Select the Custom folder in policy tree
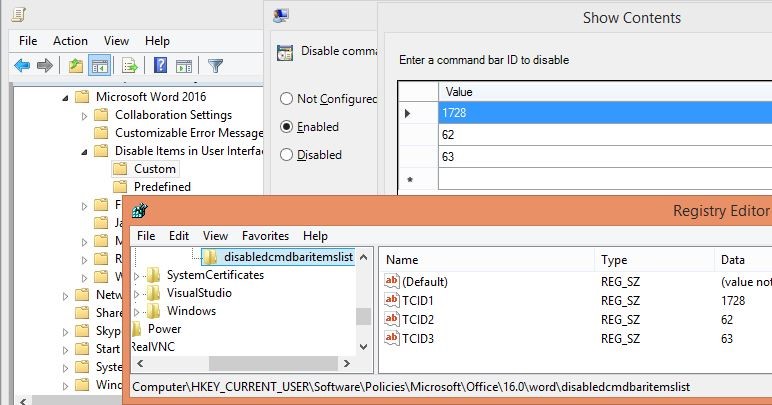772x405 pixels. (x=155, y=169)
